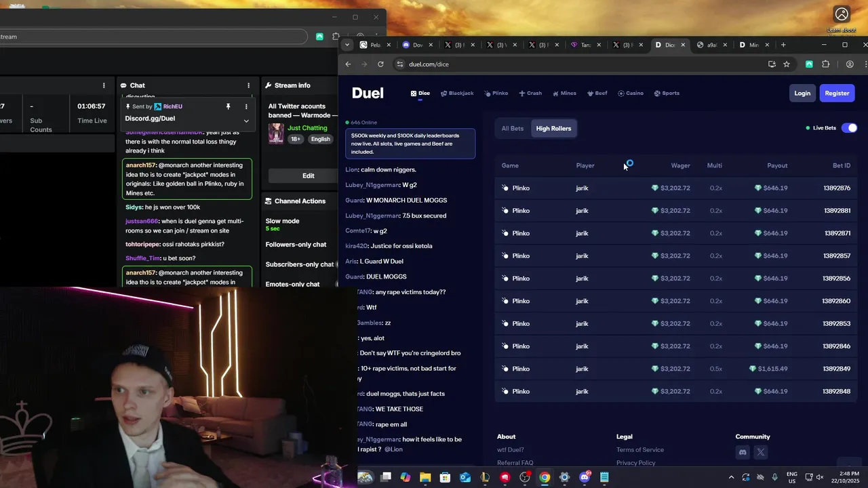
Task: Open Outlook from the Windows taskbar
Action: pos(465,477)
